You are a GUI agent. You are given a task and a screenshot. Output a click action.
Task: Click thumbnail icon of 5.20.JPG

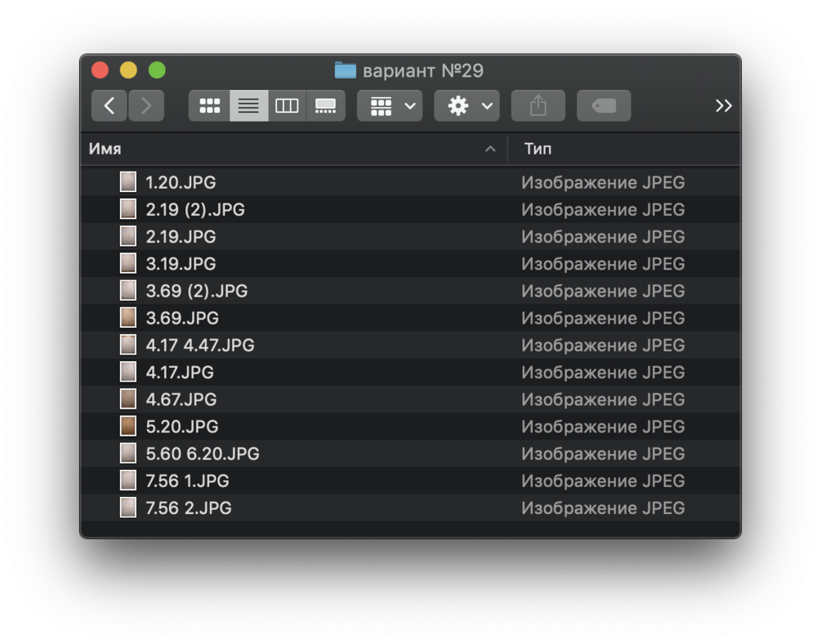tap(128, 426)
